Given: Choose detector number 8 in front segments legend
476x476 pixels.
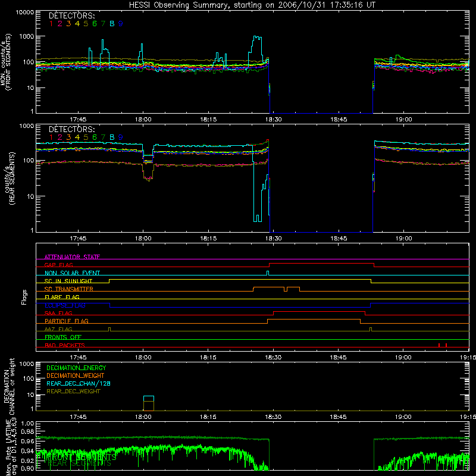Looking at the screenshot, I should 112,24.
